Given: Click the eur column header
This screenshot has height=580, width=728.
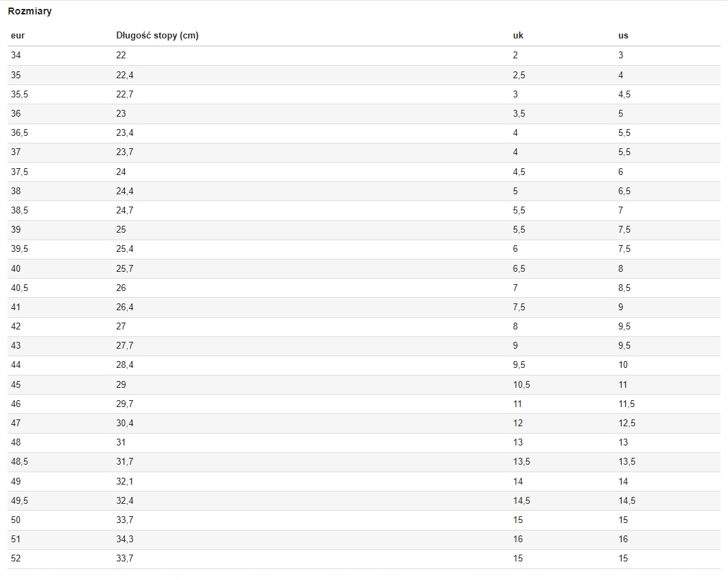Looking at the screenshot, I should (18, 36).
